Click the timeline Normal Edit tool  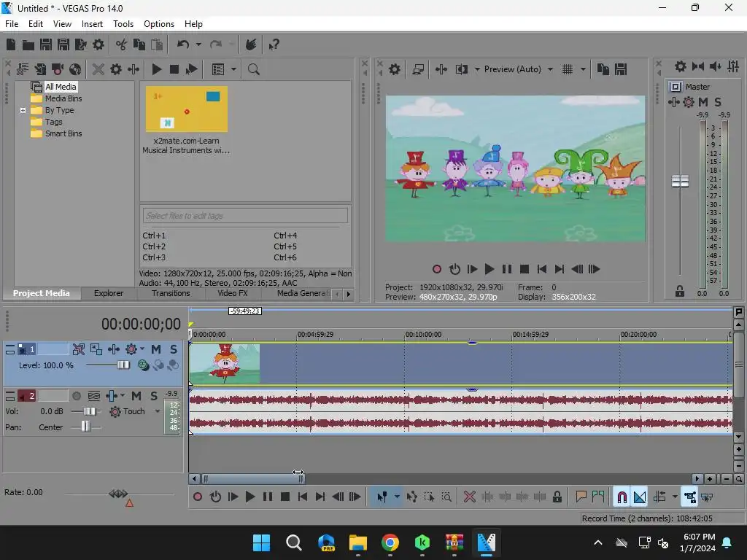point(382,497)
